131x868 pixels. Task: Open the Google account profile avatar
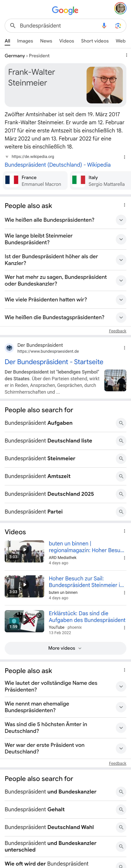120,8
